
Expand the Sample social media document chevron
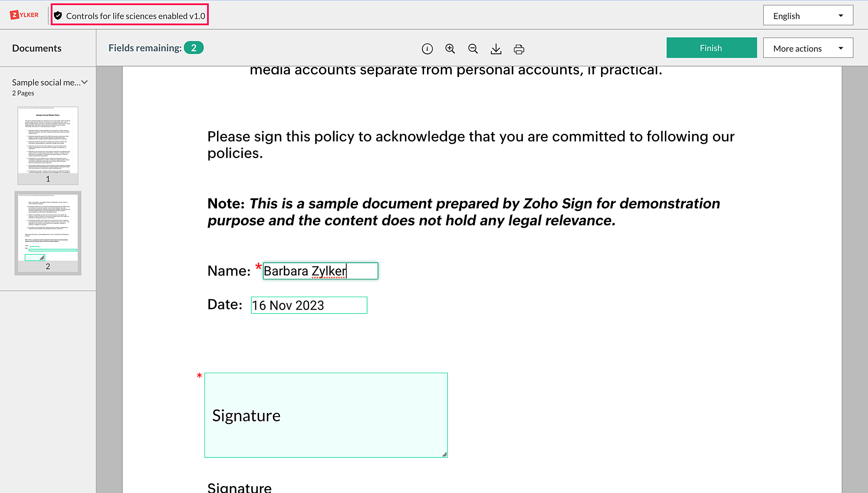pyautogui.click(x=85, y=82)
